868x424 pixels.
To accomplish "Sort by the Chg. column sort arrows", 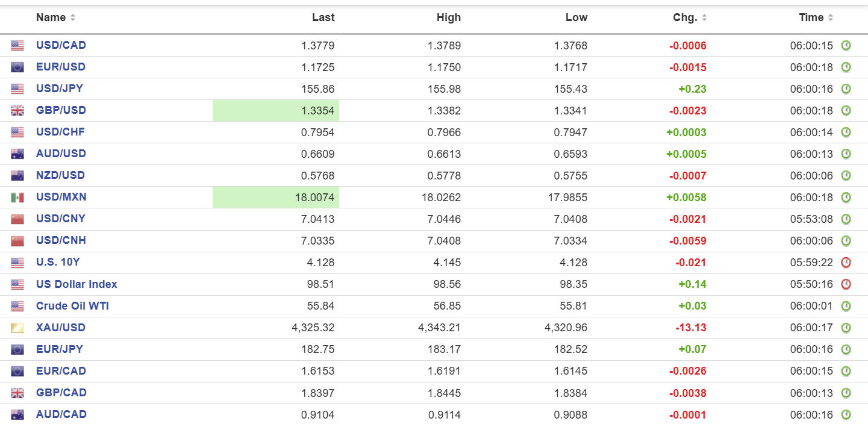I will [704, 18].
